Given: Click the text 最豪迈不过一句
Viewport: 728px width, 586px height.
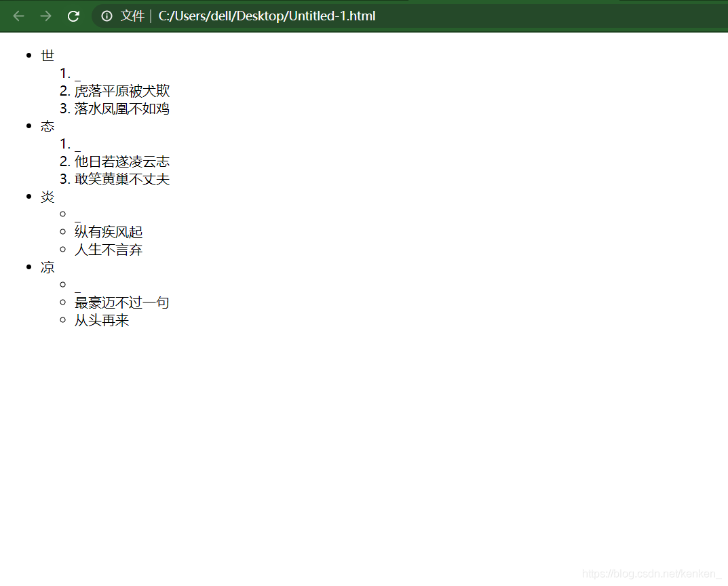Looking at the screenshot, I should point(122,302).
